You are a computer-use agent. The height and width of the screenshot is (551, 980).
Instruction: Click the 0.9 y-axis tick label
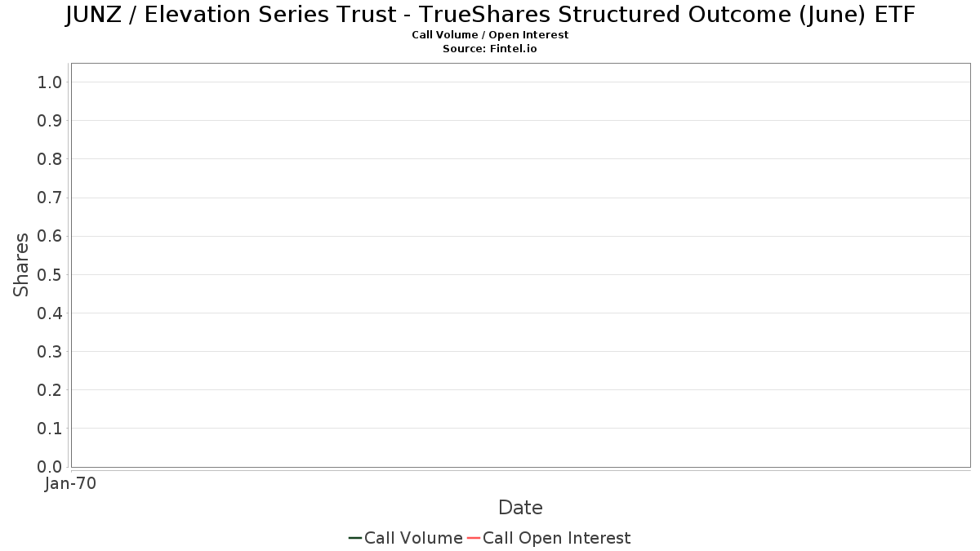tap(50, 121)
